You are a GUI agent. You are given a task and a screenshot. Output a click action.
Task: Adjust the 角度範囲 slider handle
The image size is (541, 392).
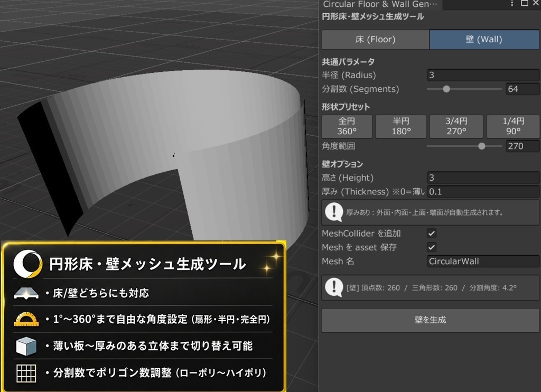(482, 146)
